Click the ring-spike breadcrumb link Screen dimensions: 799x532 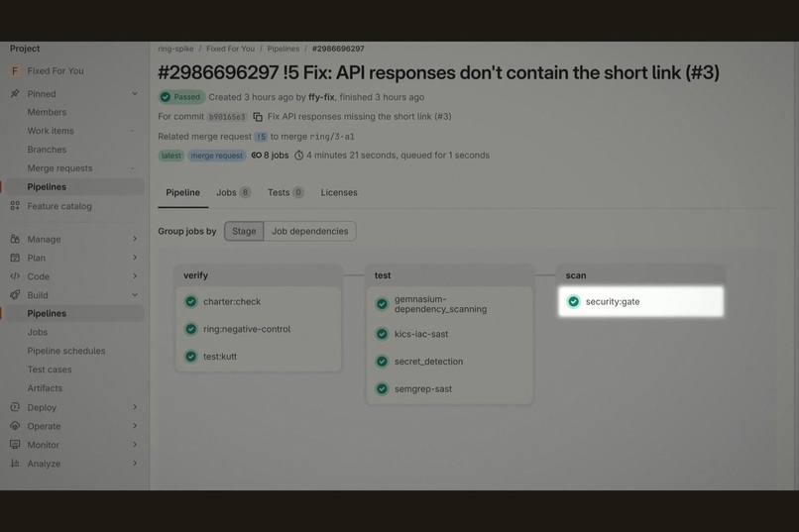(175, 49)
